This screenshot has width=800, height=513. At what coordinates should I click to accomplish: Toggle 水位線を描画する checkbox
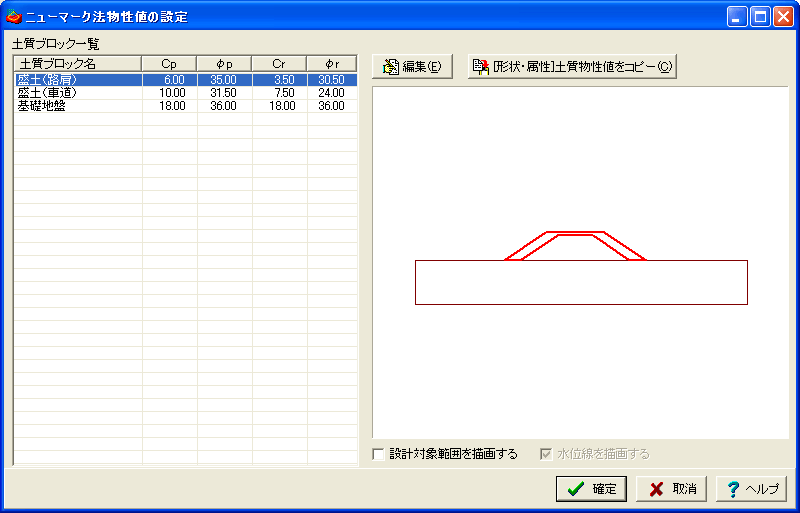click(x=546, y=454)
